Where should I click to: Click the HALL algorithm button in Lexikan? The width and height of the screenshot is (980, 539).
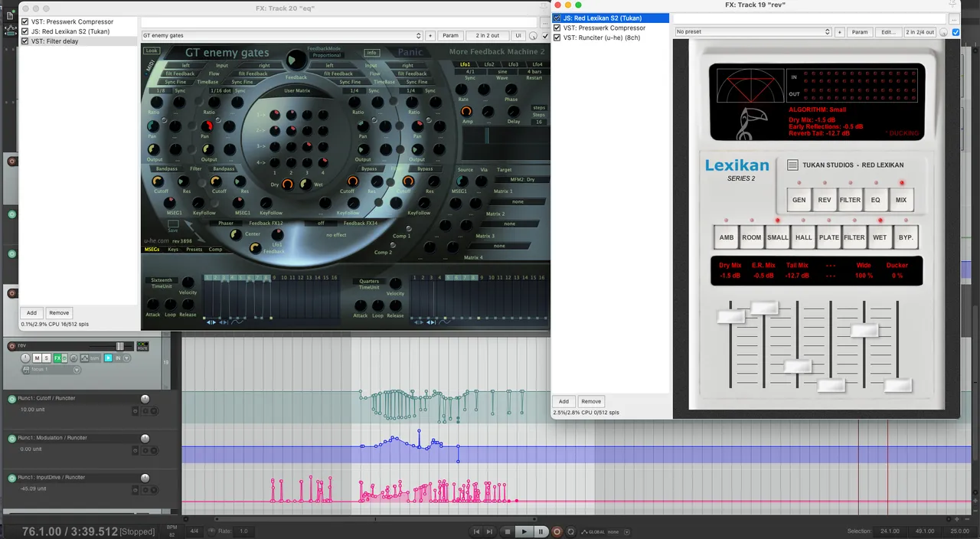pos(803,237)
